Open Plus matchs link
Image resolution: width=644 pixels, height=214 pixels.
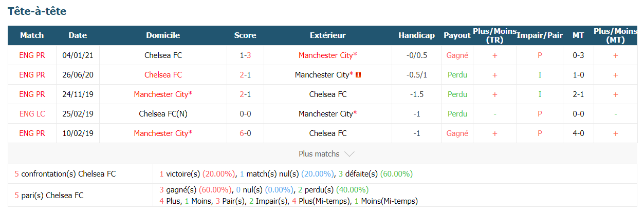pyautogui.click(x=319, y=154)
